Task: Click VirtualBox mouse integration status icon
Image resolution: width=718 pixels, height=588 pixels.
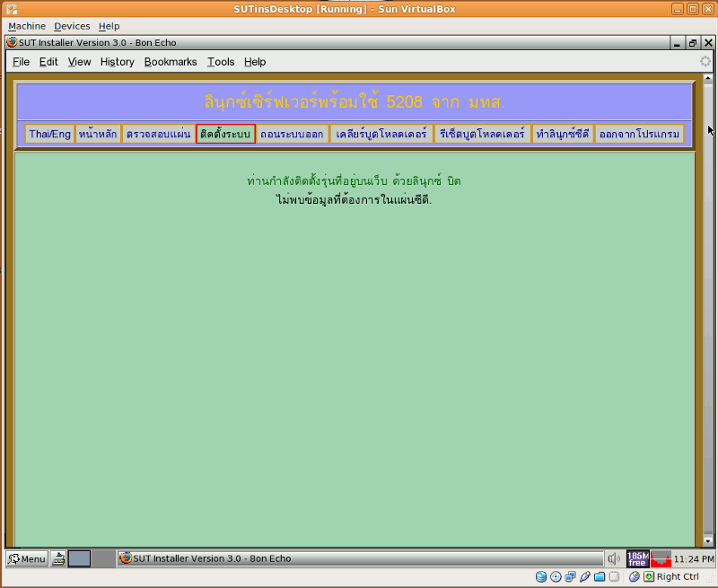Action: (635, 576)
